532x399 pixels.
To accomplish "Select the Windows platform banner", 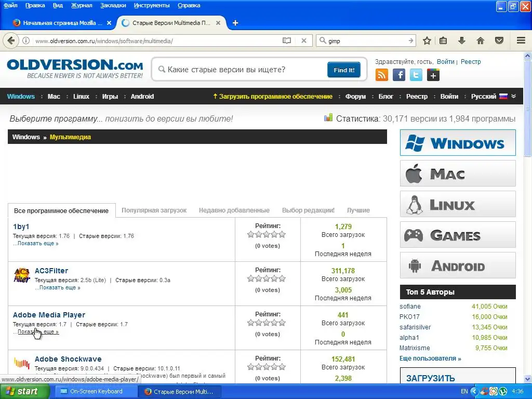I will 458,142.
